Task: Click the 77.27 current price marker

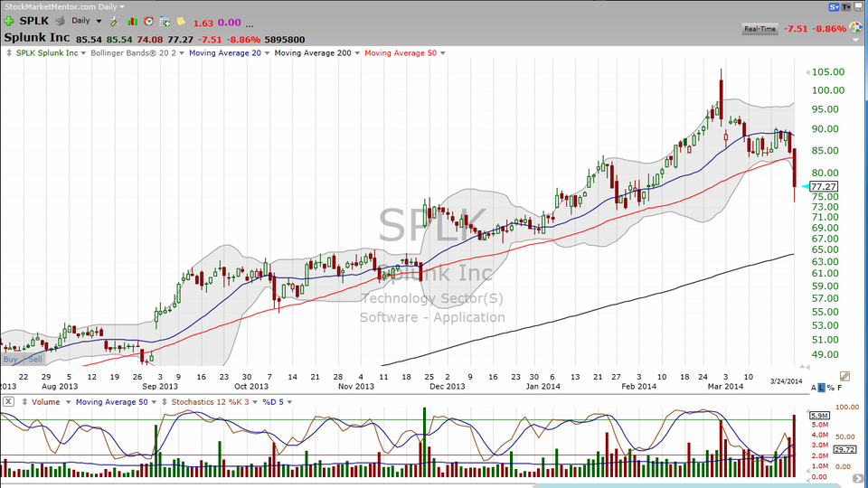Action: point(824,186)
